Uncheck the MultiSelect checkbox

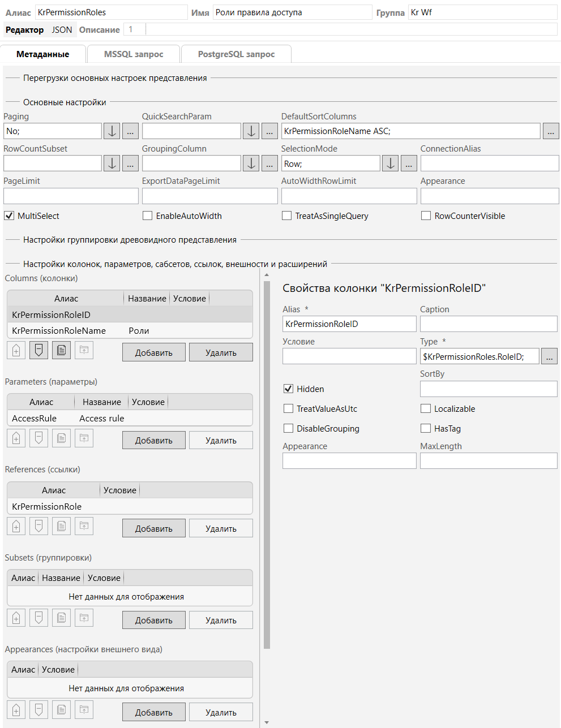click(x=9, y=216)
